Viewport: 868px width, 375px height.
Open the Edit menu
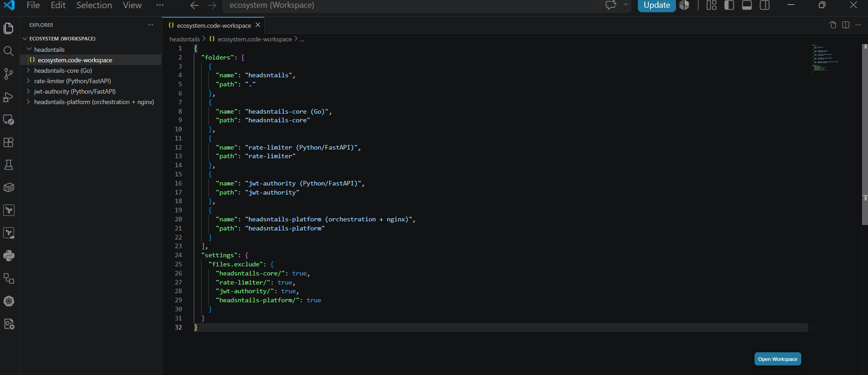[58, 5]
